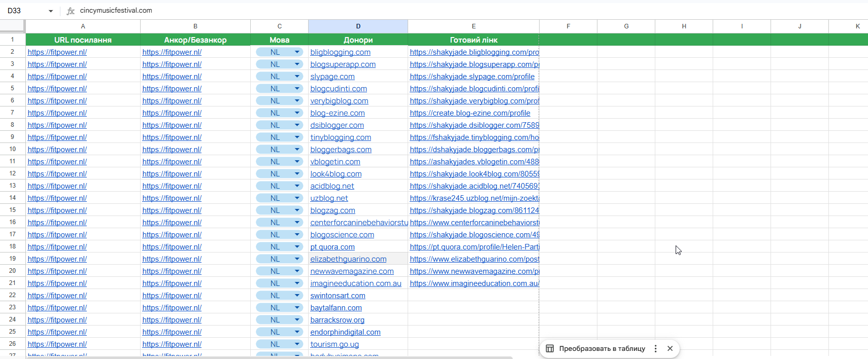The image size is (868, 359).
Task: Open the NL language dropdown in row 2
Action: (x=297, y=52)
